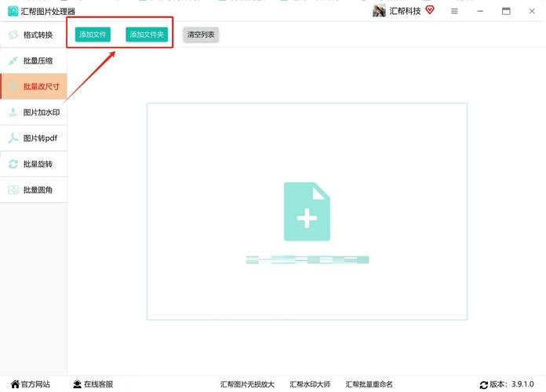Click the 图片加水印 watermark icon
Screen dimensions: 546x392
point(13,113)
